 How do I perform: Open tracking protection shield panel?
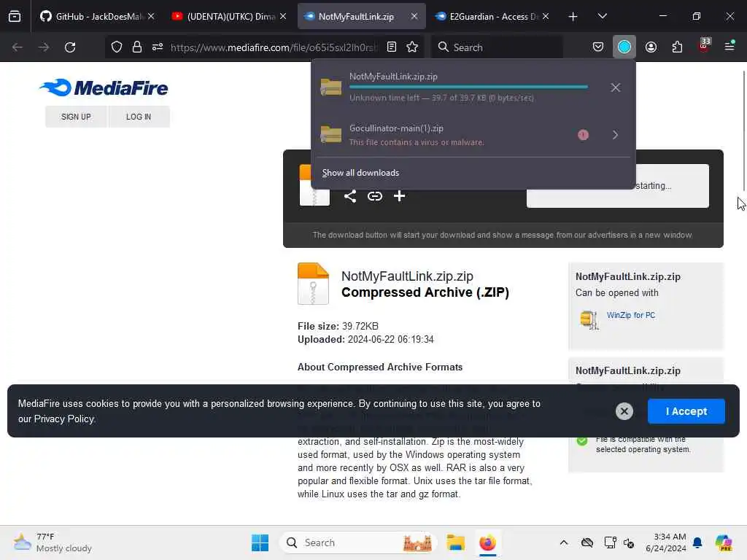point(117,47)
